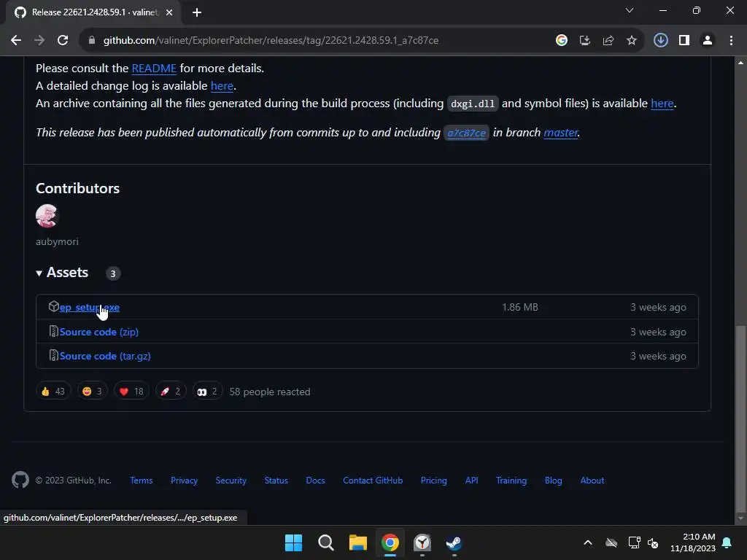Toggle thumbs up reaction with 43
This screenshot has height=560, width=747.
(x=53, y=392)
